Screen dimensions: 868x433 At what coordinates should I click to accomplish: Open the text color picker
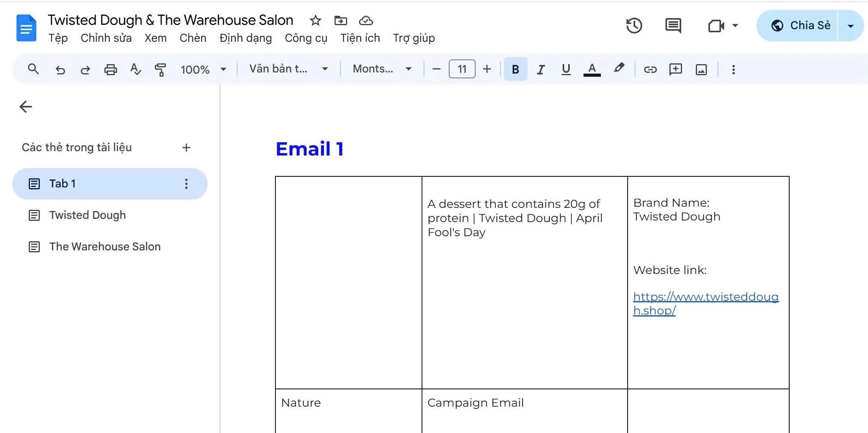[x=592, y=70]
